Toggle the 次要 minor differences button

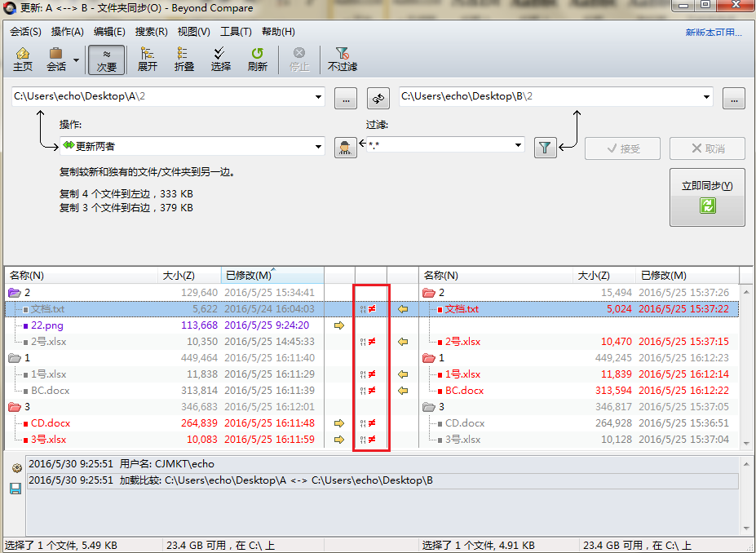[x=107, y=59]
